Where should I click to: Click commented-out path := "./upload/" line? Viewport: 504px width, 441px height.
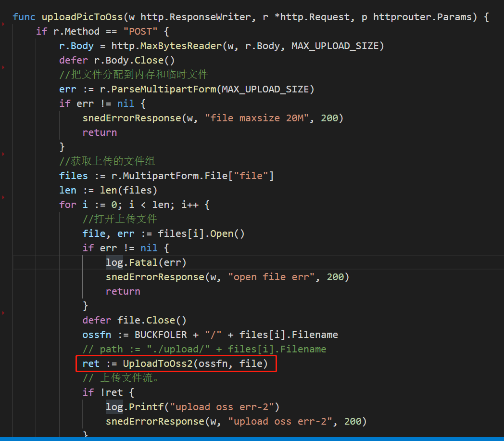204,350
